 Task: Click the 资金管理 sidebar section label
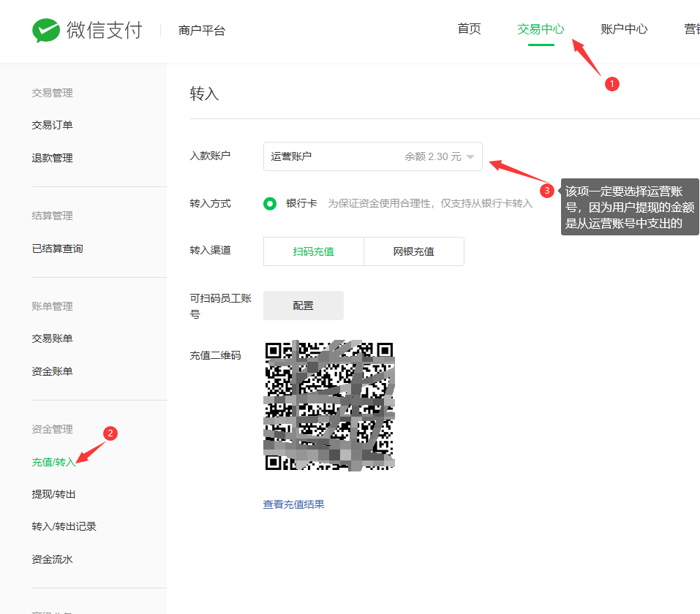coord(52,429)
